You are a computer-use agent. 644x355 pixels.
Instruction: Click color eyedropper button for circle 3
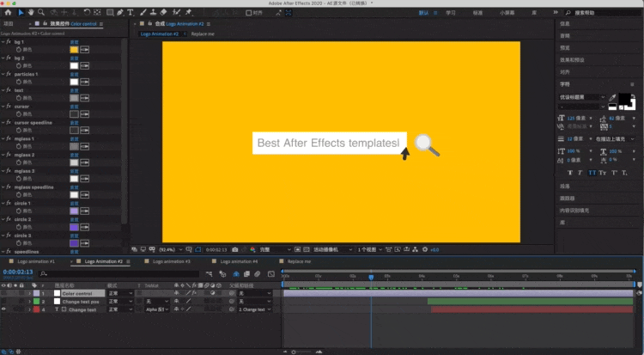85,243
